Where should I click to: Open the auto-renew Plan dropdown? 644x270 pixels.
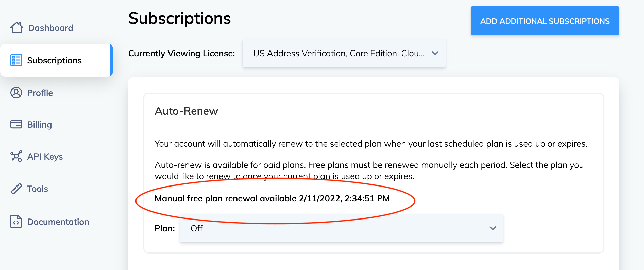pos(341,228)
